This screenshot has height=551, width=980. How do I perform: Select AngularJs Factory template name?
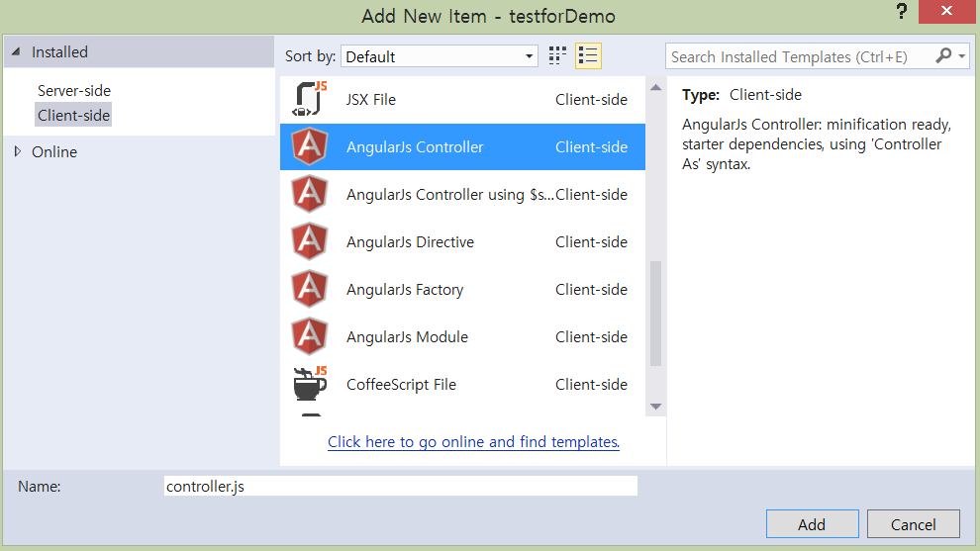pyautogui.click(x=405, y=289)
